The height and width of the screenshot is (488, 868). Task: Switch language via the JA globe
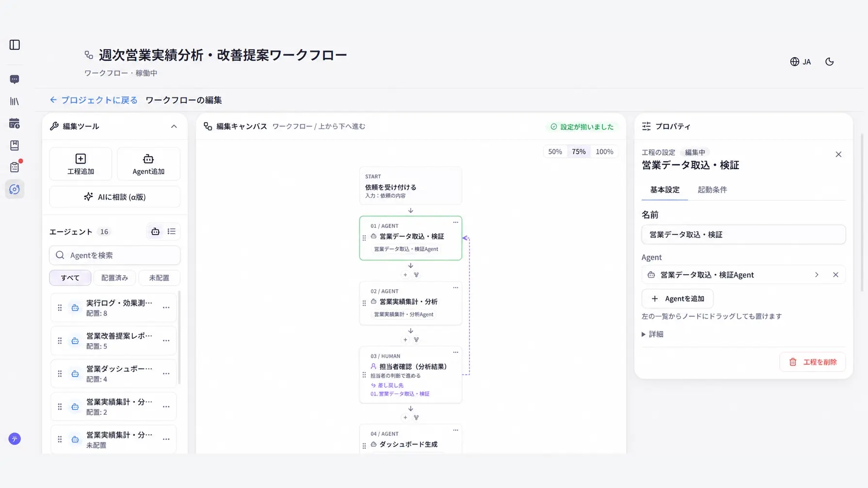point(800,62)
